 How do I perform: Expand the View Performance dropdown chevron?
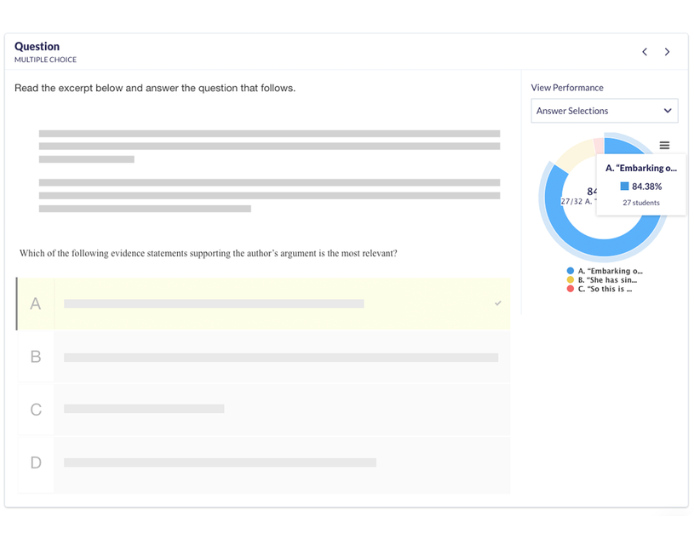pos(668,111)
